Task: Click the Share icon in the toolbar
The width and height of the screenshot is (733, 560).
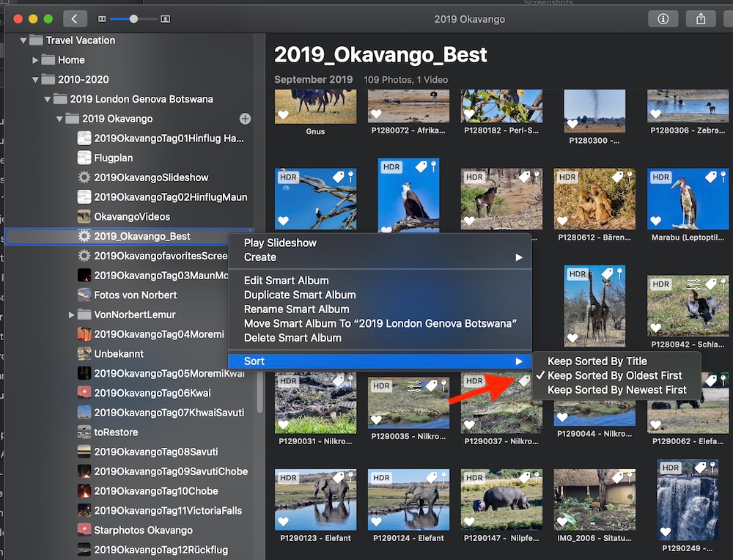Action: pos(701,19)
